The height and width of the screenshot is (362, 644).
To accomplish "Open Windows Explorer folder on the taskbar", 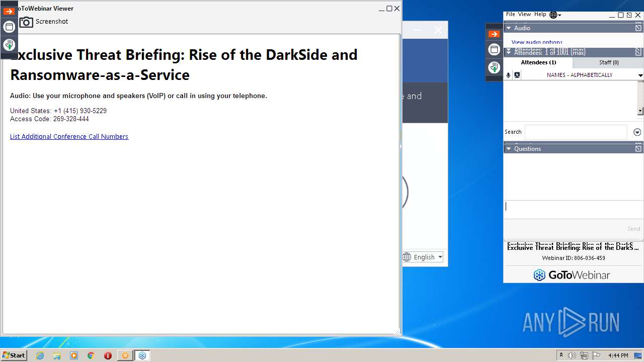I will pos(57,355).
